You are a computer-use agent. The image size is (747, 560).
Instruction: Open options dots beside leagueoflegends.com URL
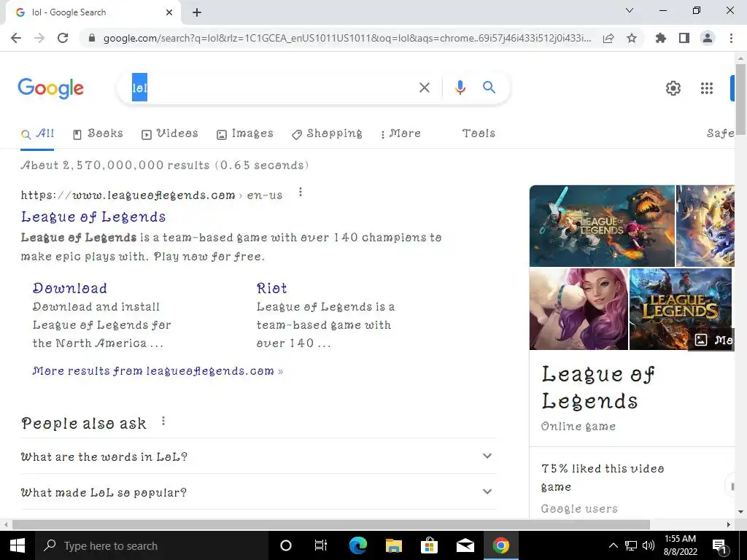[x=300, y=192]
